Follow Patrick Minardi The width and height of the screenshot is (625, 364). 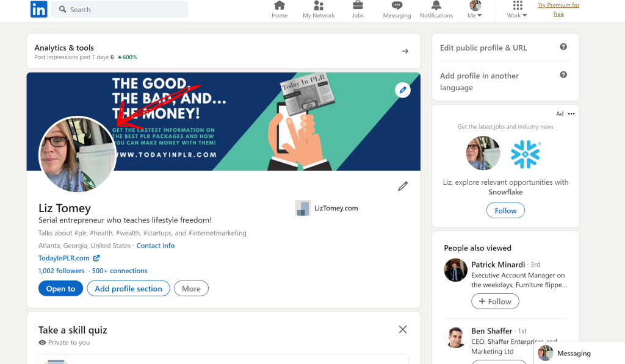pos(495,301)
